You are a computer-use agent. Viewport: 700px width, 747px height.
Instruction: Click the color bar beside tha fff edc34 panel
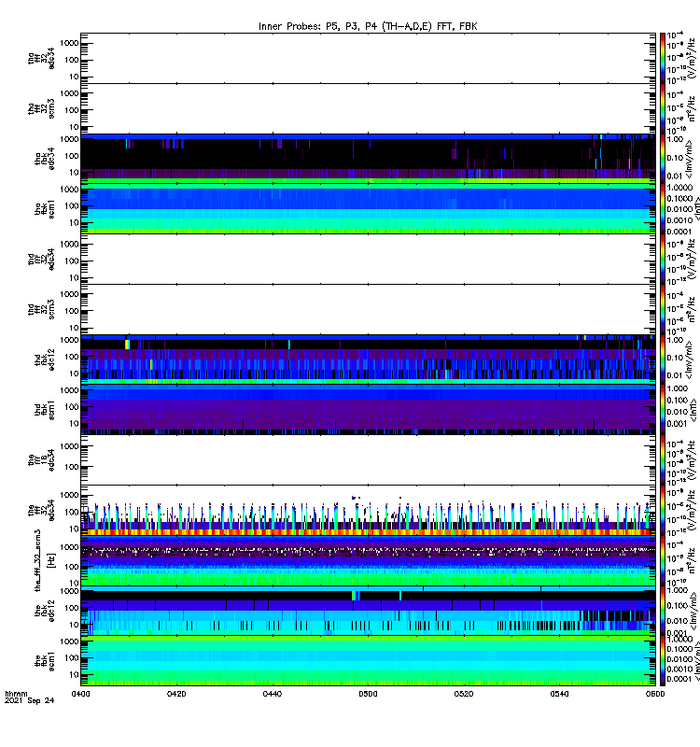(x=663, y=58)
